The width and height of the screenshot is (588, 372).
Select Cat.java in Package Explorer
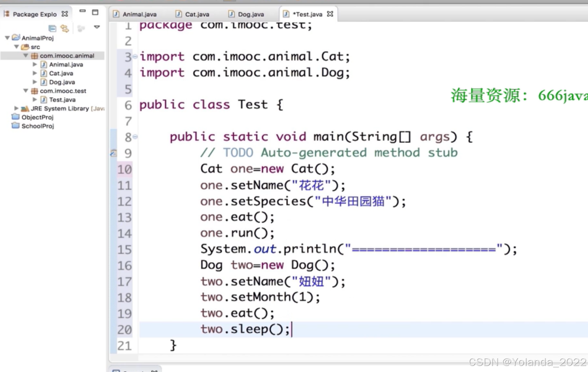[x=61, y=73]
